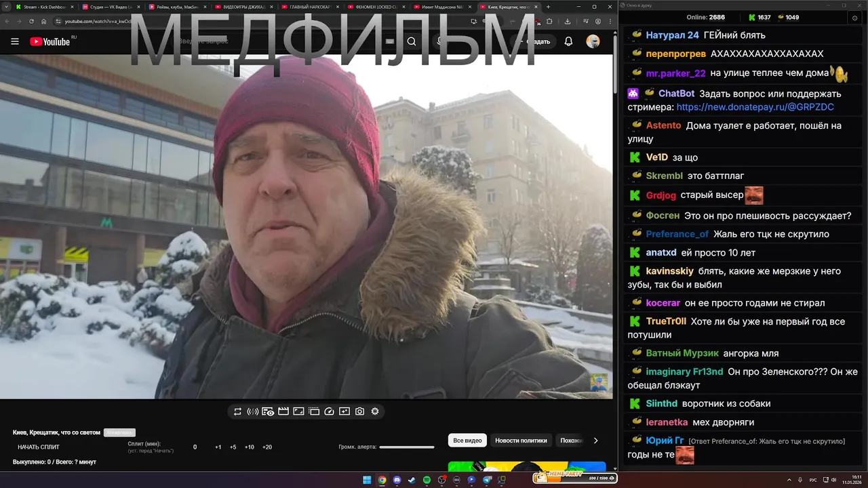Screen dimensions: 868x488
Task: Open the Windows Start menu
Action: [367, 480]
